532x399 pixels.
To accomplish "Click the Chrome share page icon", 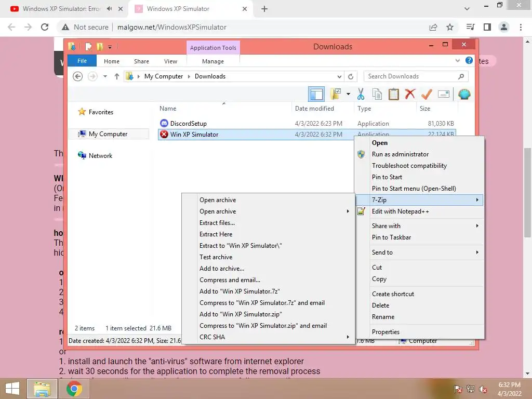I will tap(433, 27).
